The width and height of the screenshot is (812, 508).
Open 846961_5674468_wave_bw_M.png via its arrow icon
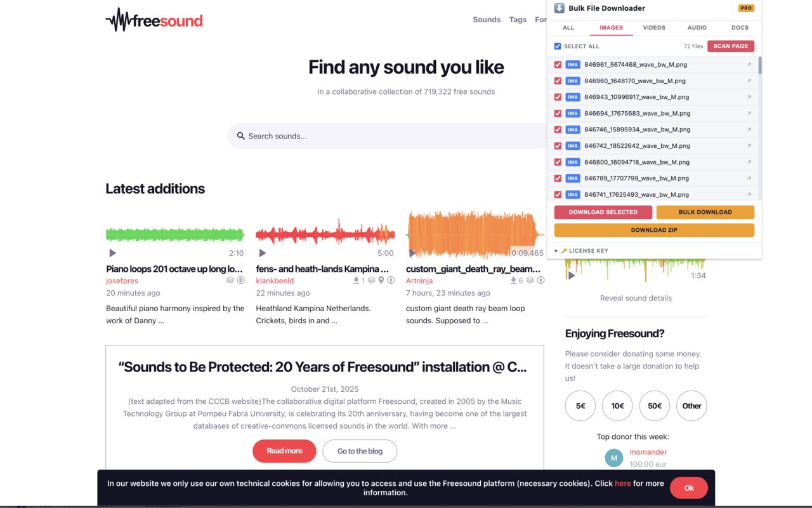tap(749, 65)
